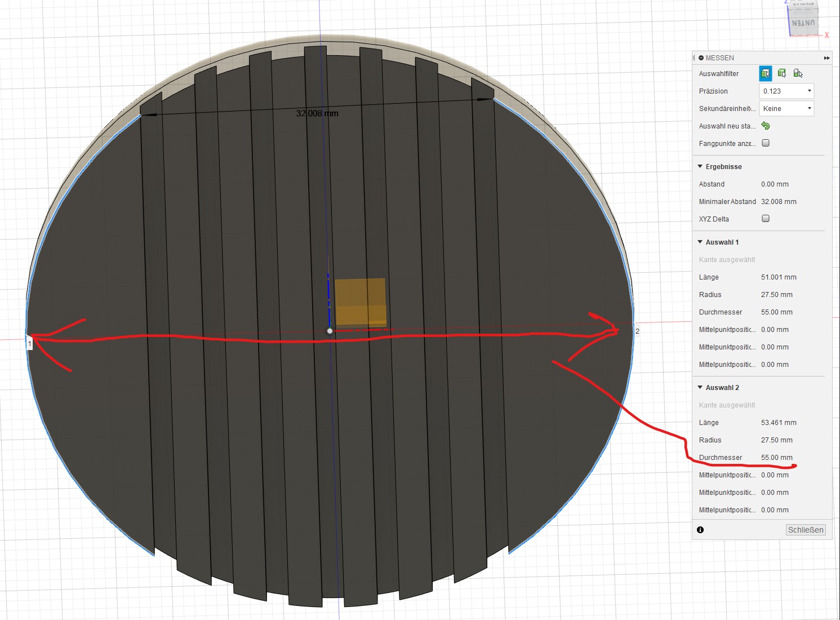Screen dimensions: 840x620
Task: Open the Sekundäreinheit dropdown showing Keine
Action: point(786,109)
